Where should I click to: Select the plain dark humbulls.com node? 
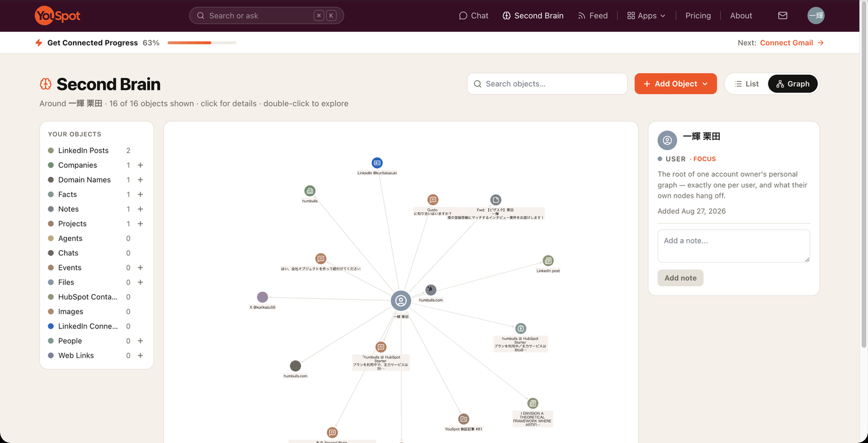(295, 366)
